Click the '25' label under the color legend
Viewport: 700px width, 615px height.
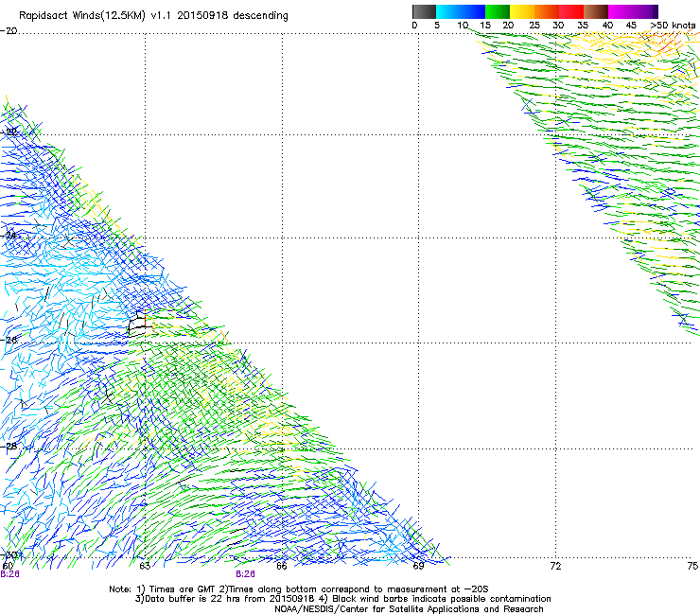click(534, 26)
